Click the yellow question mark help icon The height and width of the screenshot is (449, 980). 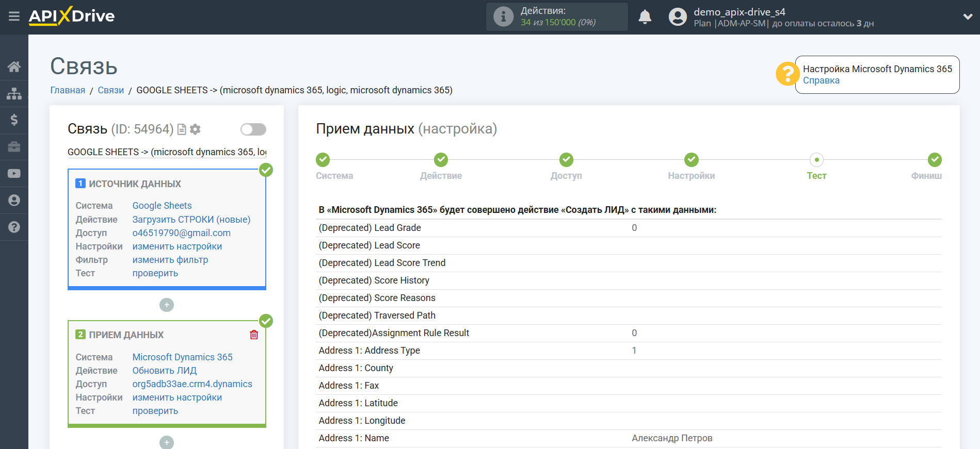(x=787, y=74)
